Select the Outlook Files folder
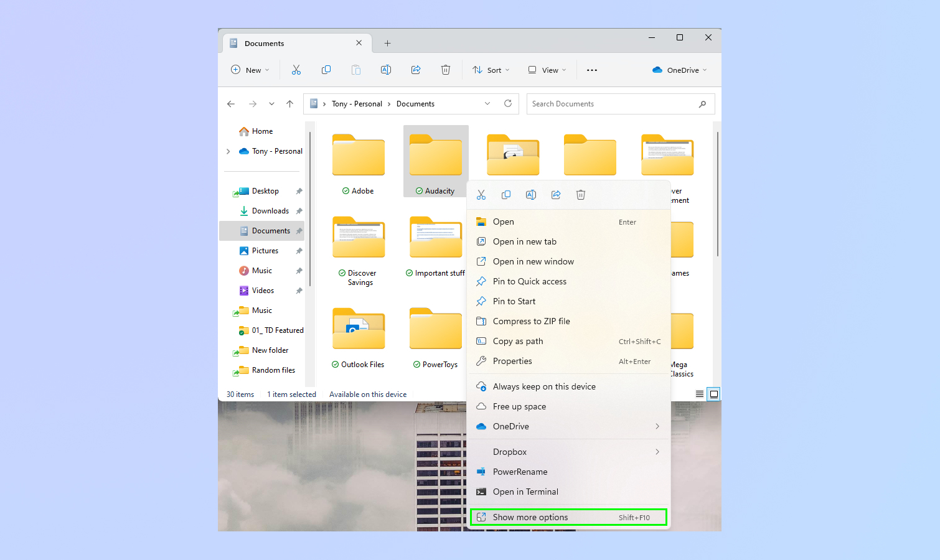Viewport: 940px width, 560px height. [359, 338]
